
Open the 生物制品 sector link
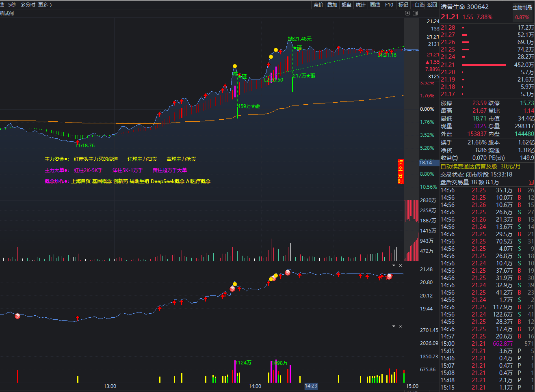click(x=522, y=8)
